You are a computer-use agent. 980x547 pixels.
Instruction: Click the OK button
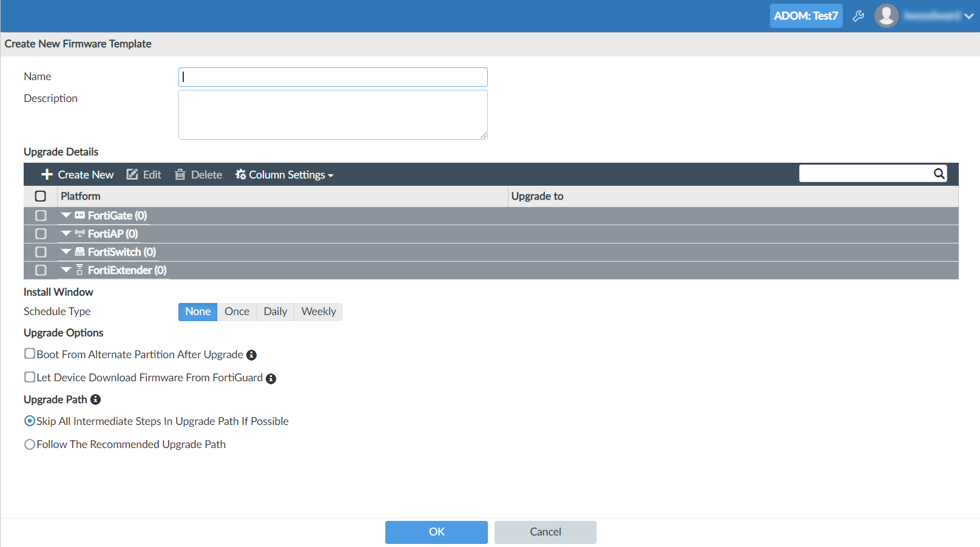(x=436, y=532)
